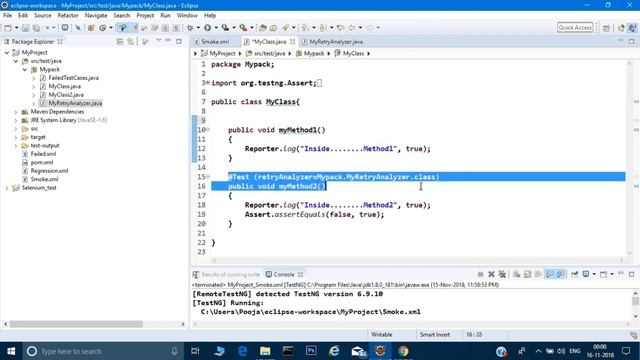Toggle Show Console on standard output change
Viewport: 640px width, 360px height.
[550, 274]
